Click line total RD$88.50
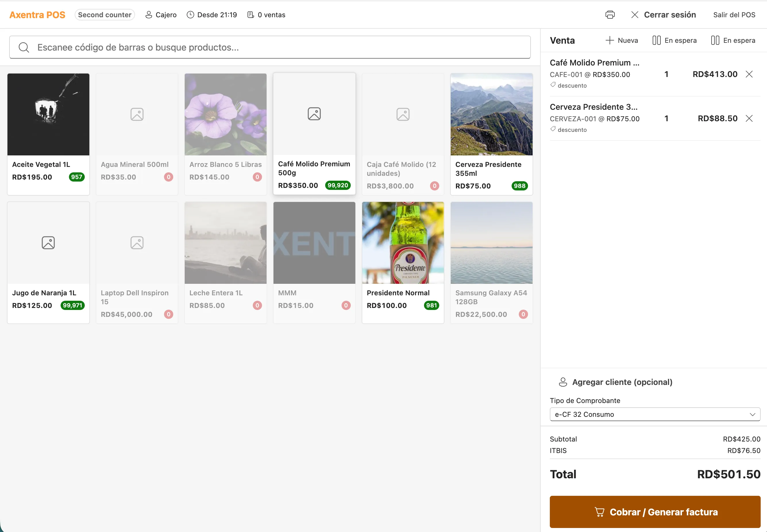Viewport: 767px width, 532px height. 718,118
